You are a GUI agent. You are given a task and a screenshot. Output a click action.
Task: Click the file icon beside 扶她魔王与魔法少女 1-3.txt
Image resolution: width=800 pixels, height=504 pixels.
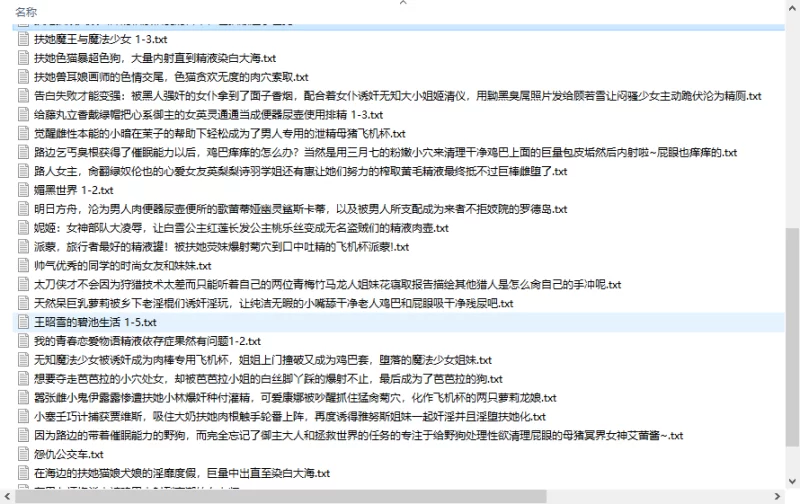point(23,39)
